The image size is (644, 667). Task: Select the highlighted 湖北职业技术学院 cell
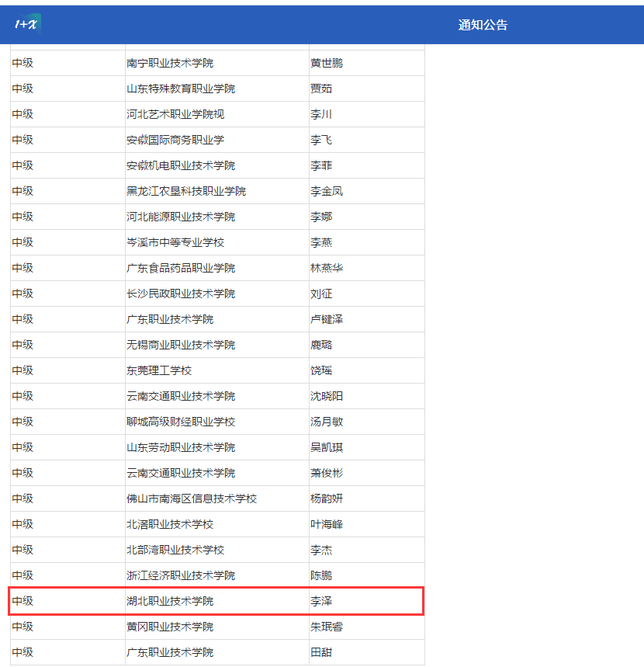pyautogui.click(x=170, y=601)
